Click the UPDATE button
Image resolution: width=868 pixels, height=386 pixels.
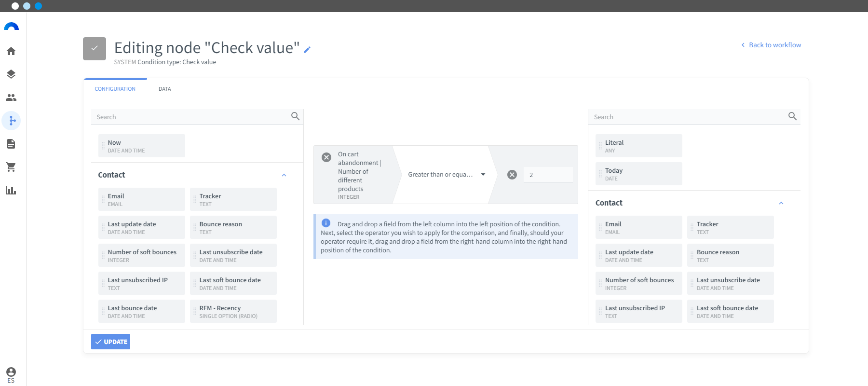(110, 342)
